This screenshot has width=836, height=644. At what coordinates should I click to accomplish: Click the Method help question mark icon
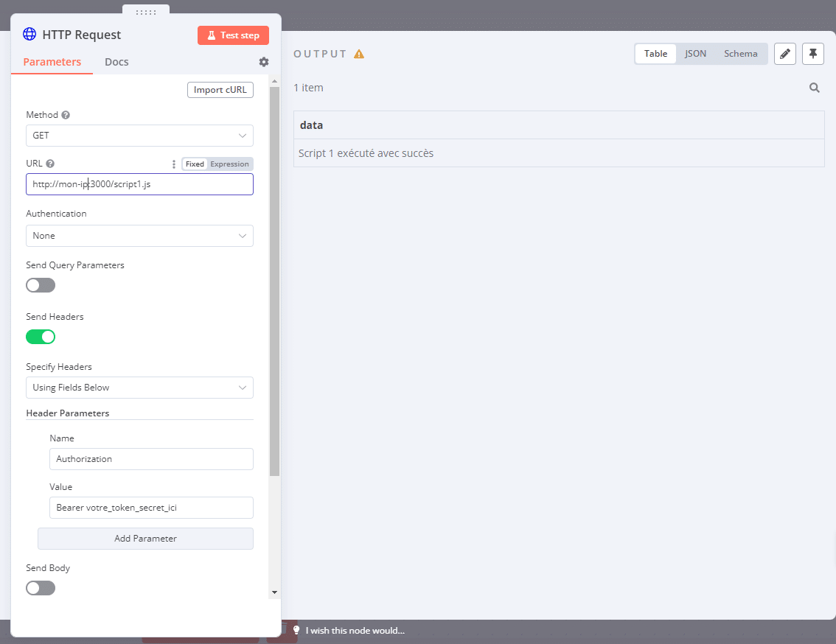(x=66, y=115)
